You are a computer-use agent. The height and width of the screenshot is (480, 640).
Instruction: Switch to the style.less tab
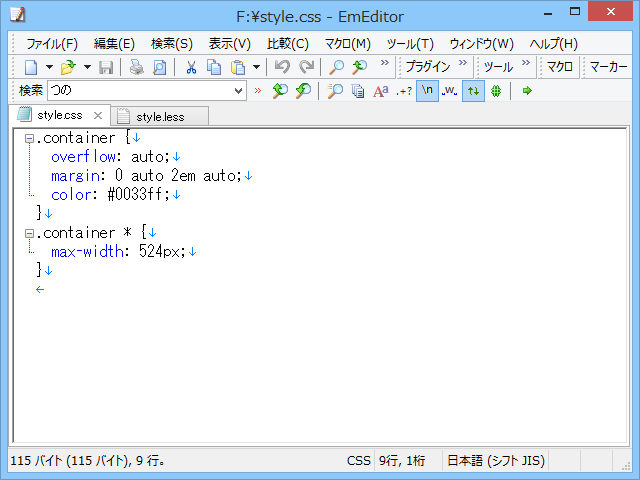(160, 117)
